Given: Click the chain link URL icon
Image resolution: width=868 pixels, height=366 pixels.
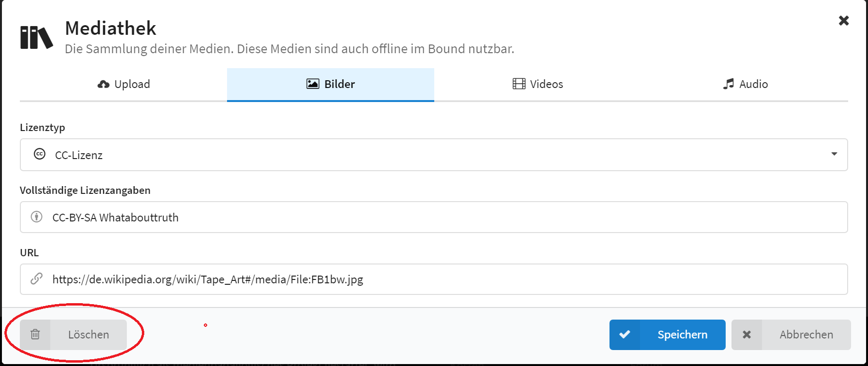Looking at the screenshot, I should tap(37, 279).
